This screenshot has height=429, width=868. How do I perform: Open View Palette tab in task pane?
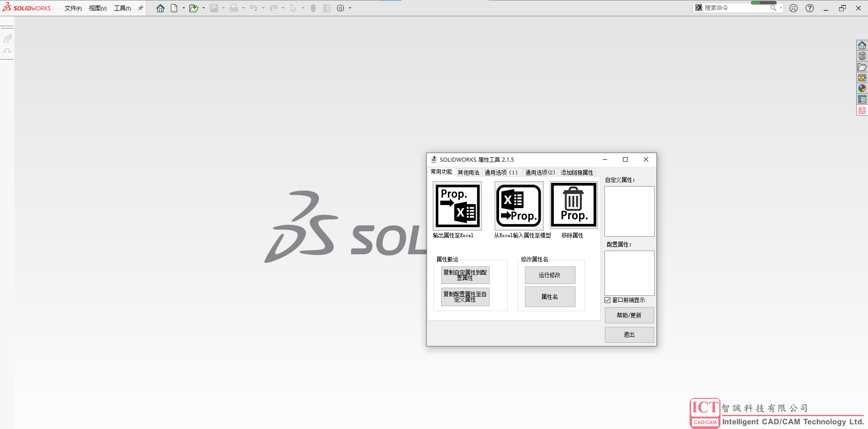click(x=862, y=78)
